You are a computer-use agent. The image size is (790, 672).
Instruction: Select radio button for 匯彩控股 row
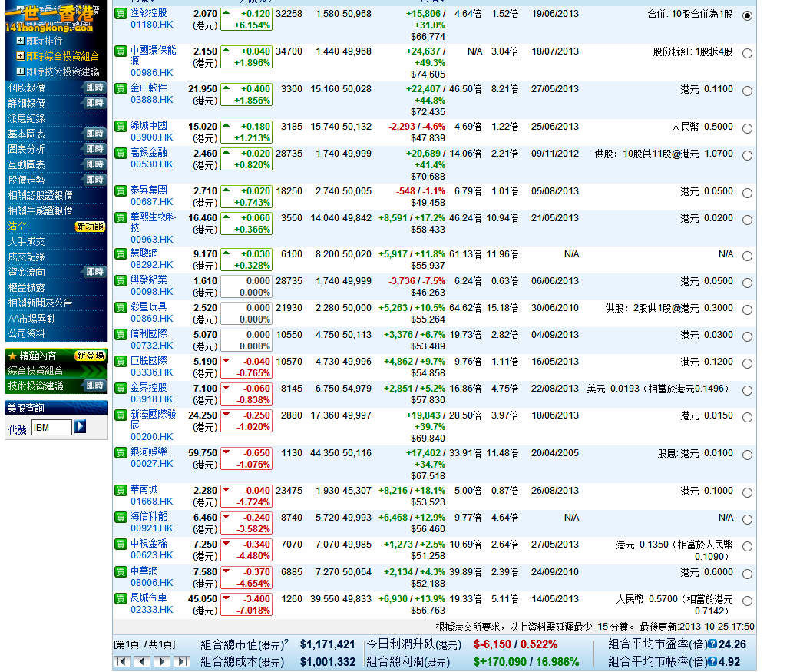click(748, 15)
